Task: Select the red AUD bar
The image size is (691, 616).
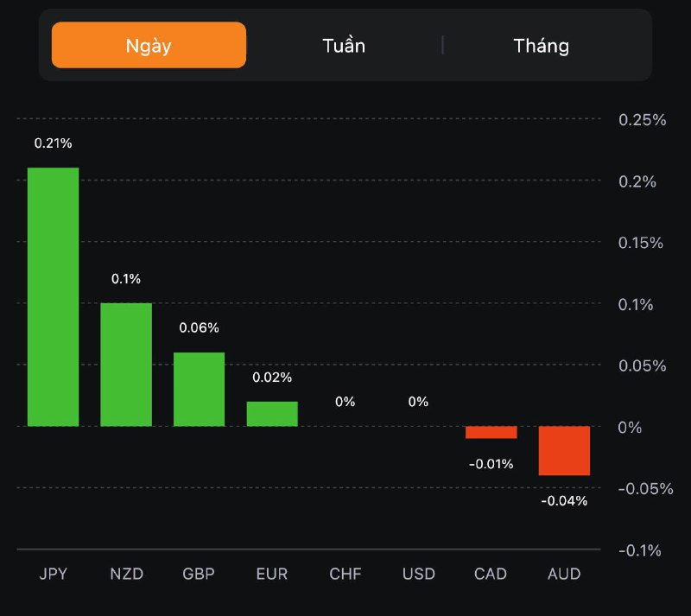Action: pyautogui.click(x=564, y=450)
